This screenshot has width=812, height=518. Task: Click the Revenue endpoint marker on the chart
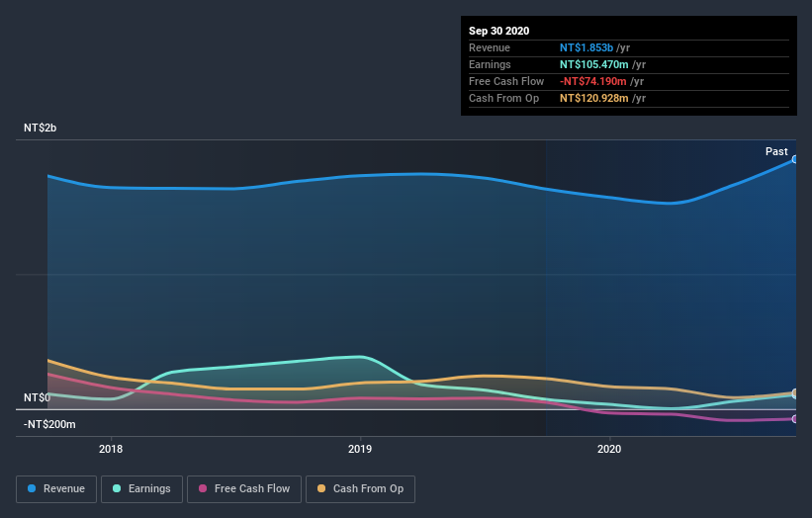[x=795, y=159]
